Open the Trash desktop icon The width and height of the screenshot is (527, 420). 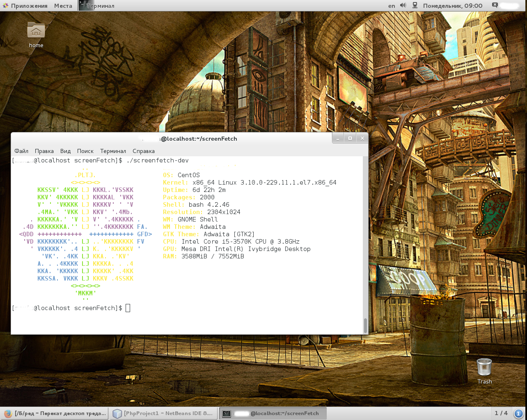(484, 367)
